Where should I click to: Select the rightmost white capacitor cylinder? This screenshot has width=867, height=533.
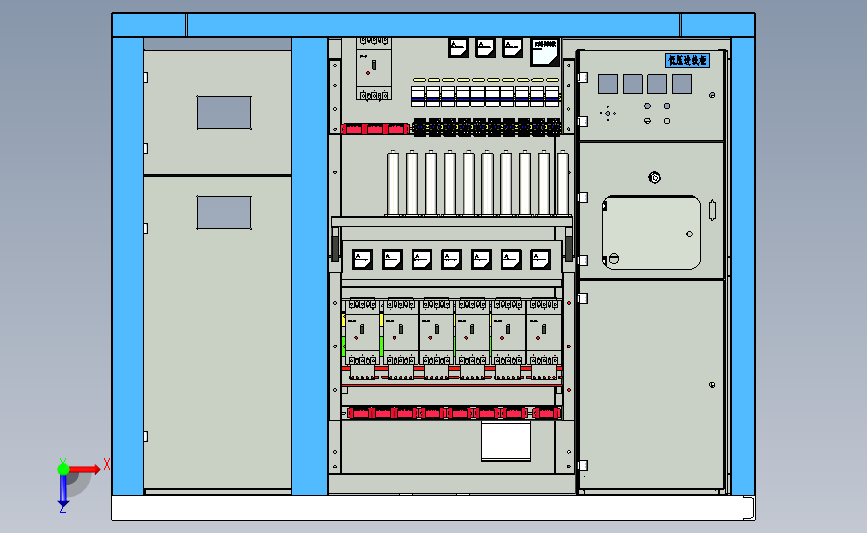click(x=563, y=183)
